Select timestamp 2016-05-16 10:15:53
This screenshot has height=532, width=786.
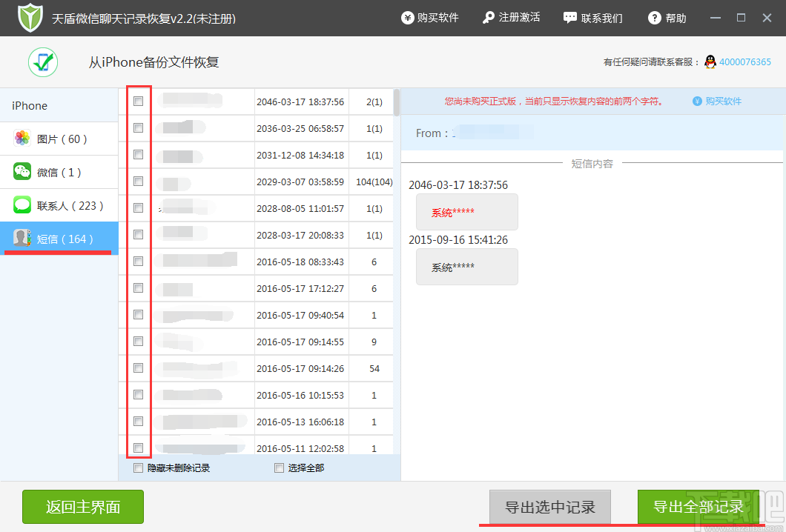coord(300,395)
